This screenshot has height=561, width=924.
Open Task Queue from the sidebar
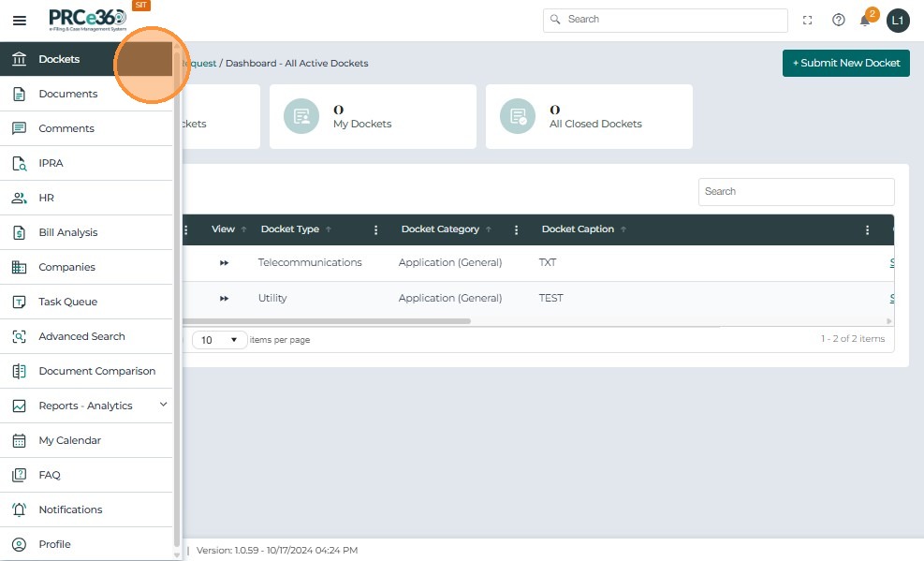pos(67,302)
